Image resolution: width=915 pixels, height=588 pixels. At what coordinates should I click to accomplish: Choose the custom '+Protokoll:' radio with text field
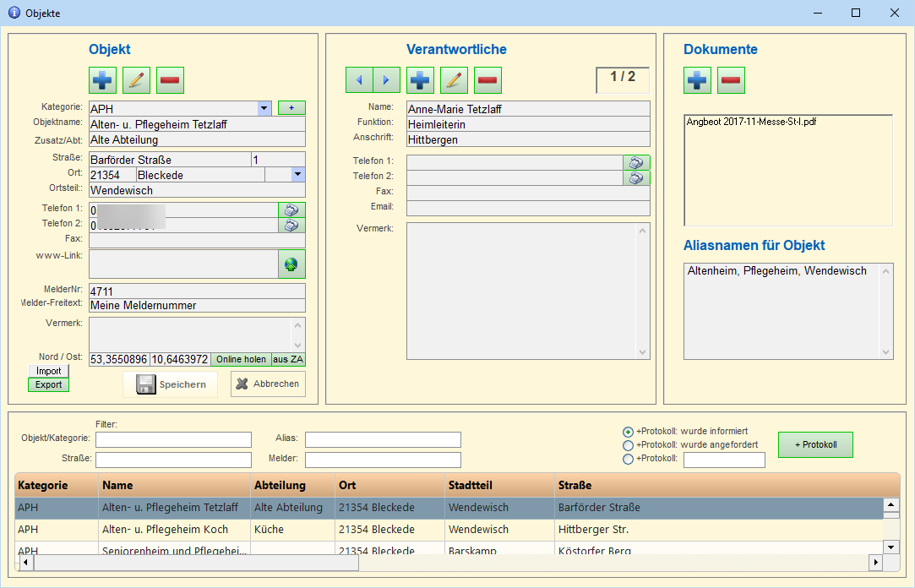point(628,460)
